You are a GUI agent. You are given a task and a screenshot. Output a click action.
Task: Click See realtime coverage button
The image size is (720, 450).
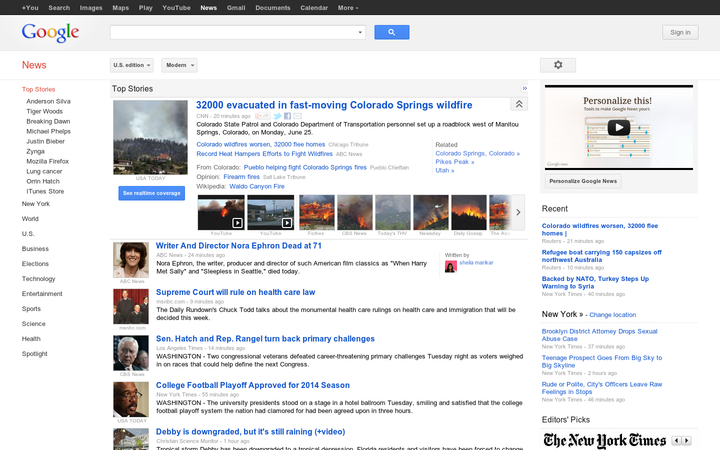152,193
